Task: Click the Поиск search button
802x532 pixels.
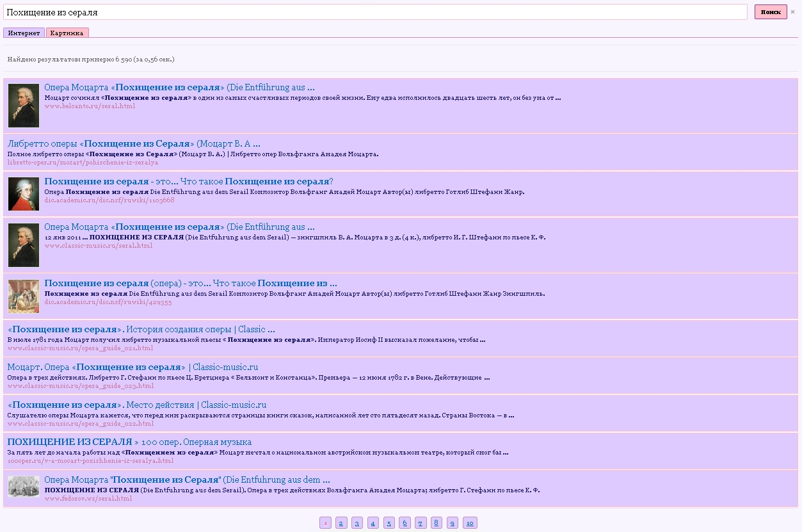Action: pyautogui.click(x=770, y=12)
